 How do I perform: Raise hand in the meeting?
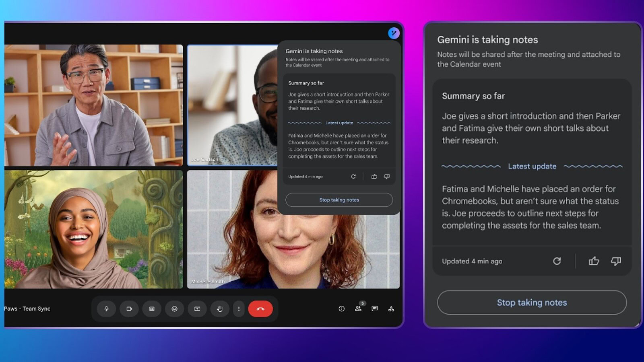(x=220, y=309)
